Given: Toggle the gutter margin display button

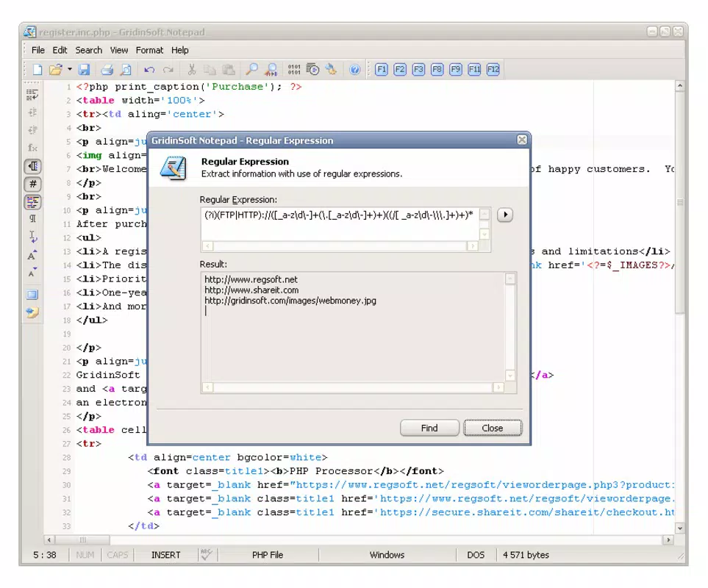Looking at the screenshot, I should [32, 166].
